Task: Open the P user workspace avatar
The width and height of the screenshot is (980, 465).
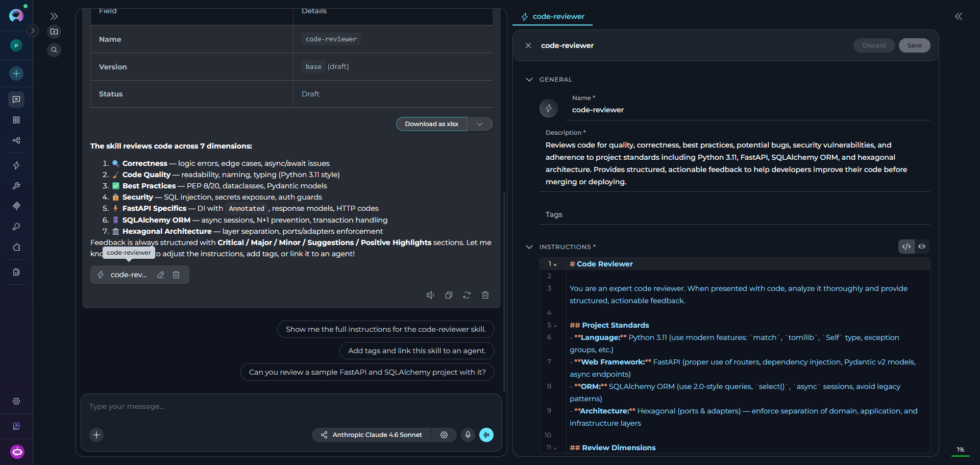Action: [16, 45]
